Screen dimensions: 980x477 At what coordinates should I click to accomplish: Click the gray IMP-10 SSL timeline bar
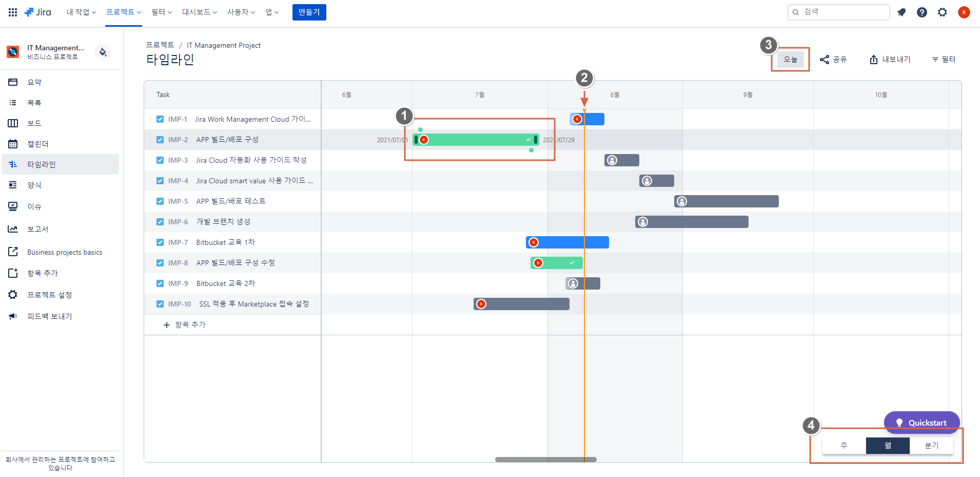[x=521, y=304]
